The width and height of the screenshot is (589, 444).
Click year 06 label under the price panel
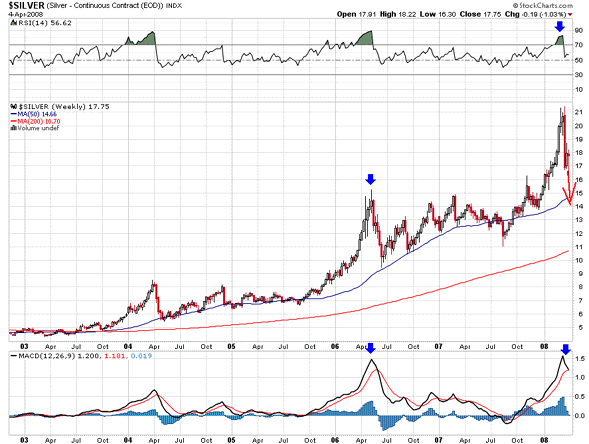coord(335,346)
